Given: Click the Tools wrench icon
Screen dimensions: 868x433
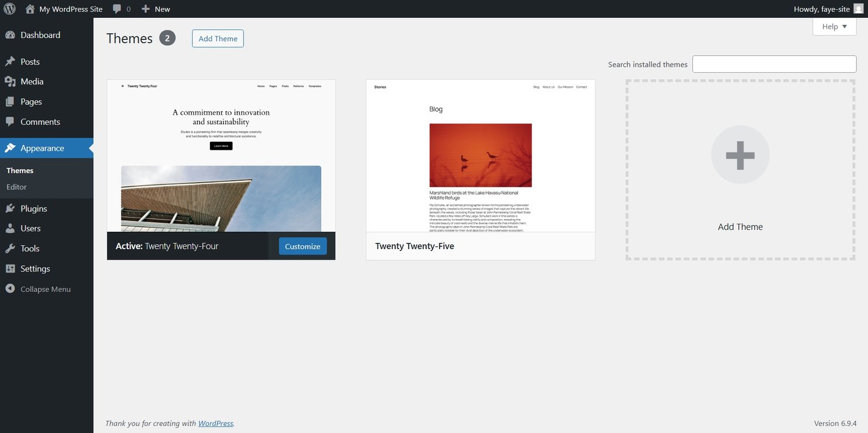Looking at the screenshot, I should pyautogui.click(x=10, y=249).
